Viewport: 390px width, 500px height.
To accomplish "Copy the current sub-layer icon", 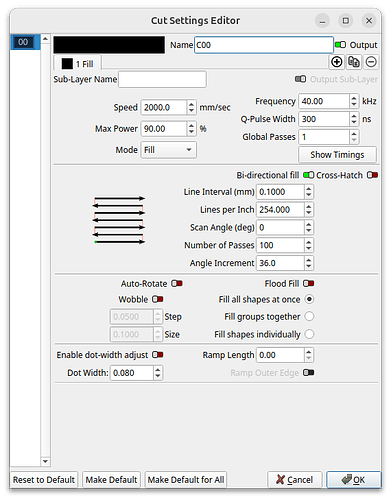I will (x=354, y=62).
